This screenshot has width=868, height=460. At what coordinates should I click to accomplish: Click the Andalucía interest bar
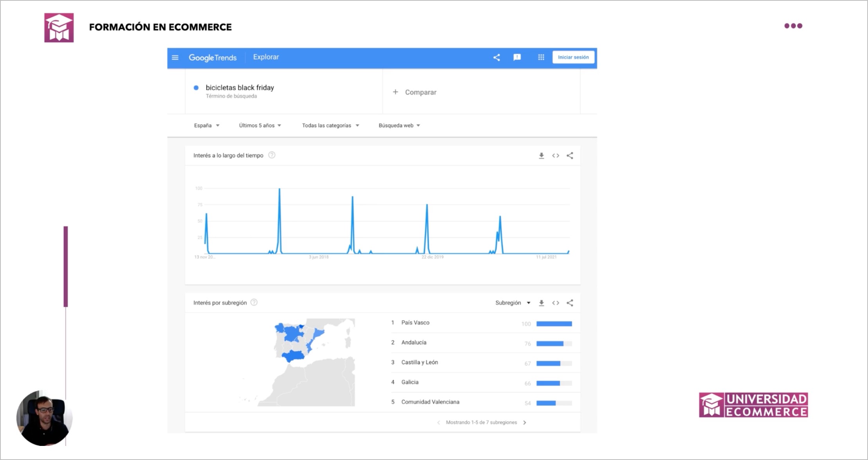[554, 344]
